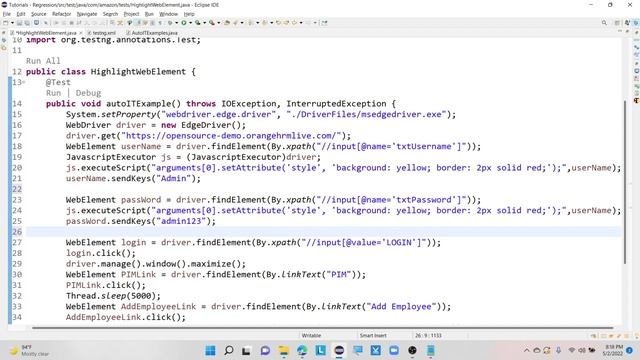Open the External Tools dropdown arrow

click(x=218, y=23)
